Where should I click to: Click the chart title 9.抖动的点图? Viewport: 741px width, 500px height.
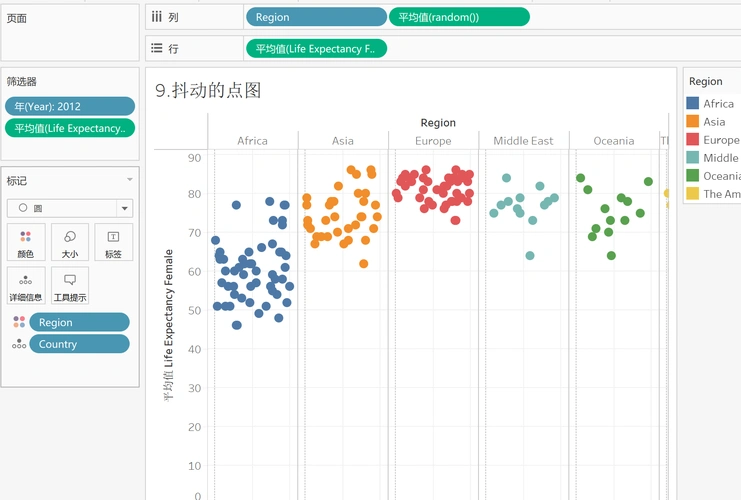coord(208,90)
